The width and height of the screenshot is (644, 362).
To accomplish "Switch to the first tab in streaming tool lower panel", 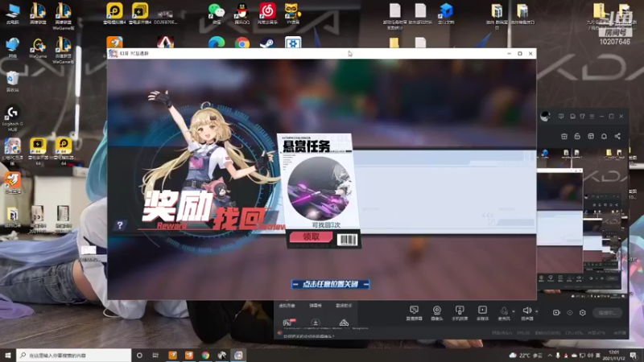I will tap(287, 306).
